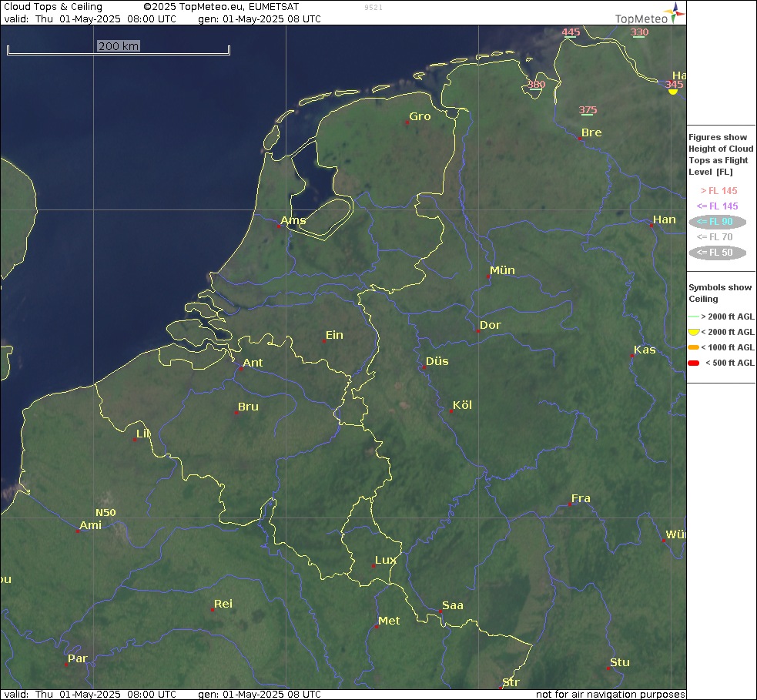757x700 pixels.
Task: Click the Antwerp 'Ant' city label
Action: coord(253,363)
